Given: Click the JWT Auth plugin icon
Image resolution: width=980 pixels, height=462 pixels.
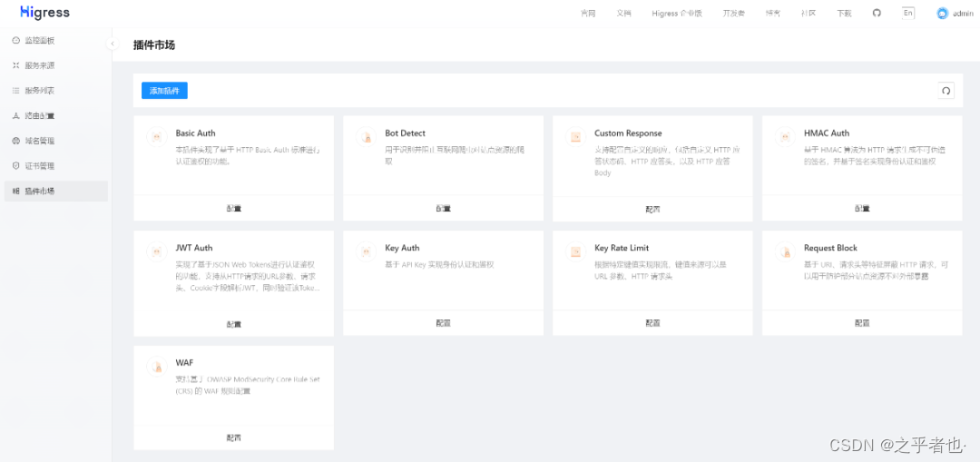Looking at the screenshot, I should [x=157, y=252].
